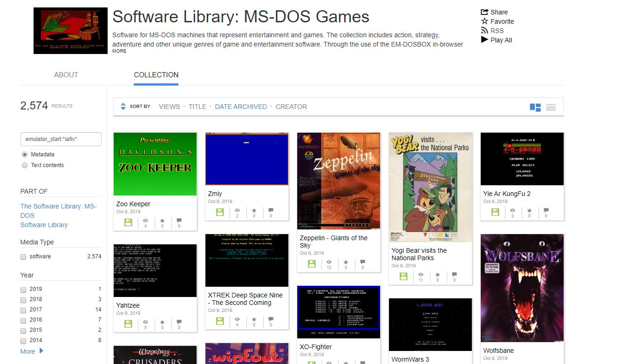Click the Play All triangle icon
The height and width of the screenshot is (364, 634).
pos(484,40)
